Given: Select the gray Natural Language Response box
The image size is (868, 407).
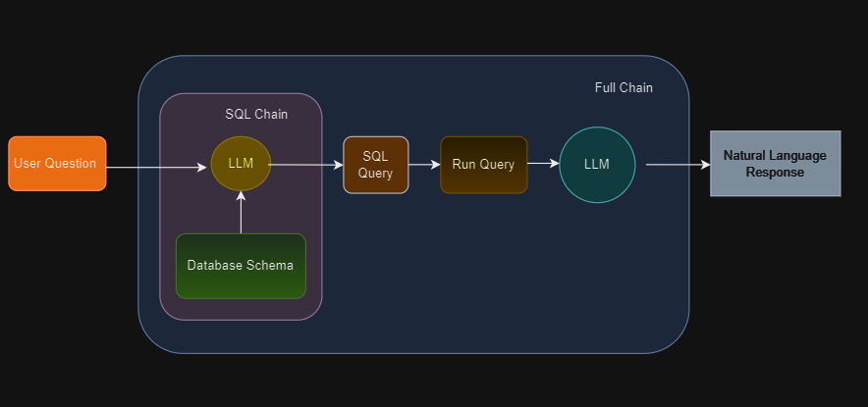Looking at the screenshot, I should click(x=775, y=164).
